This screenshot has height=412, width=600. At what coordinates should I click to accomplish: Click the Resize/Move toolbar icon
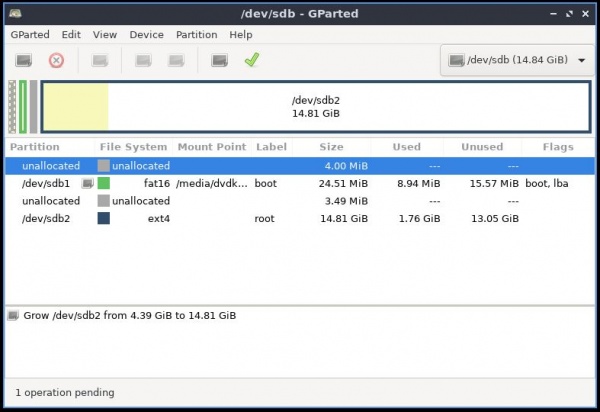pyautogui.click(x=100, y=60)
